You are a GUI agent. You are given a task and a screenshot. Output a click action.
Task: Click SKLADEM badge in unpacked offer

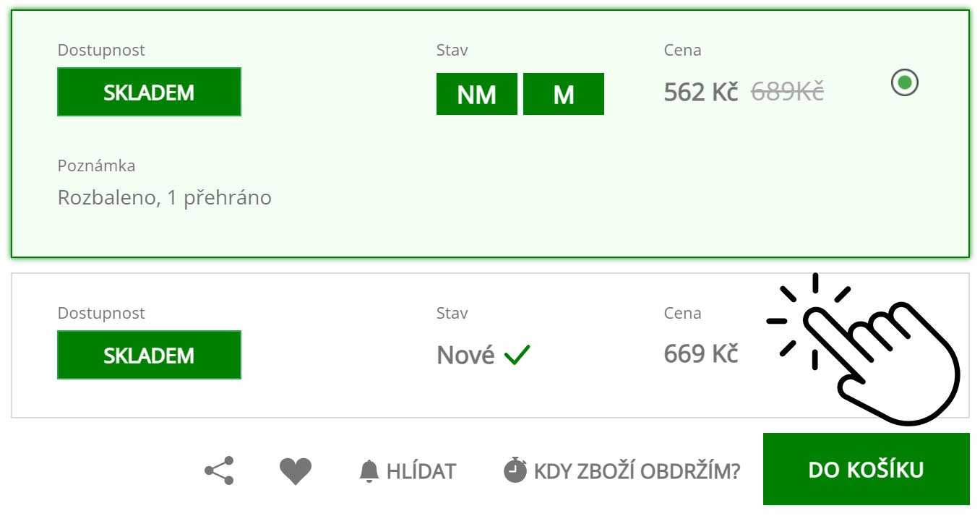(149, 92)
